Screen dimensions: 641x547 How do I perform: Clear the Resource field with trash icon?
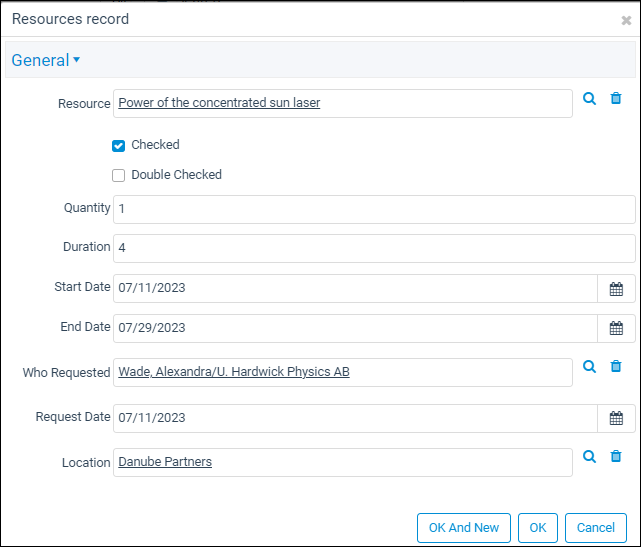coord(616,99)
